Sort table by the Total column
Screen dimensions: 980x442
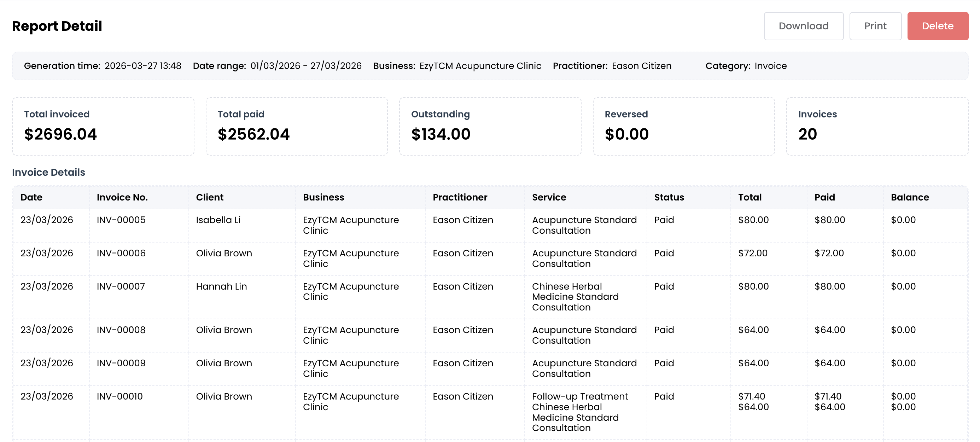click(x=749, y=197)
